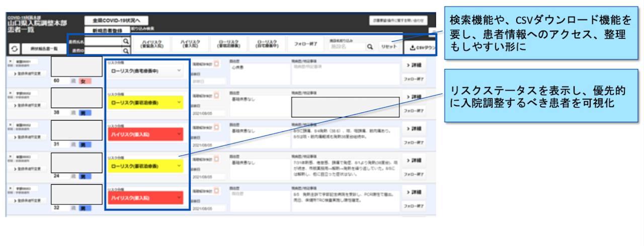Image resolution: width=644 pixels, height=246 pixels.
Task: Open the white ローリスク(自宅療養中) risk dropdown for age 60
Action: coord(146,71)
